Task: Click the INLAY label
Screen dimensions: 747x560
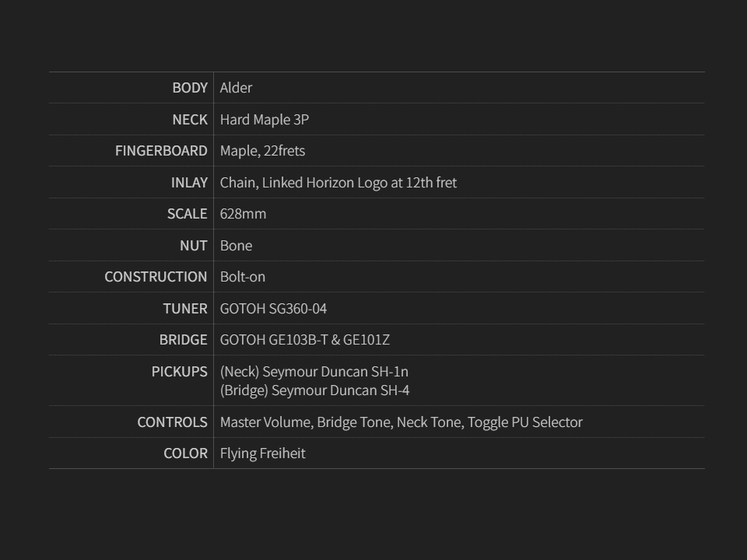Action: coord(189,183)
